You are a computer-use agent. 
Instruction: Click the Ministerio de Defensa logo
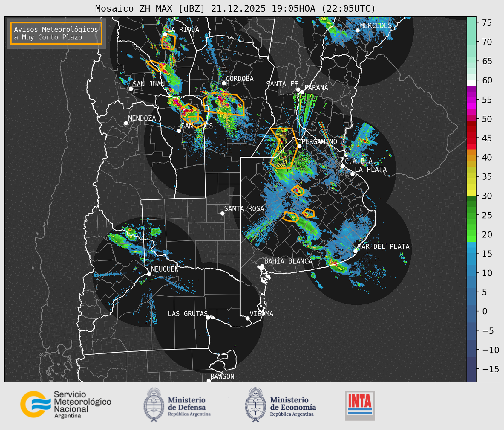coord(177,405)
